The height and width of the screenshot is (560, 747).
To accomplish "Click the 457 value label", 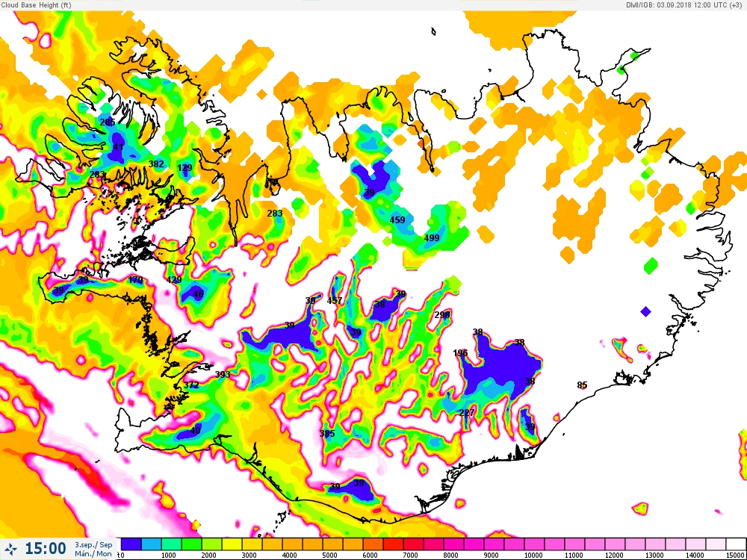I will coord(335,300).
